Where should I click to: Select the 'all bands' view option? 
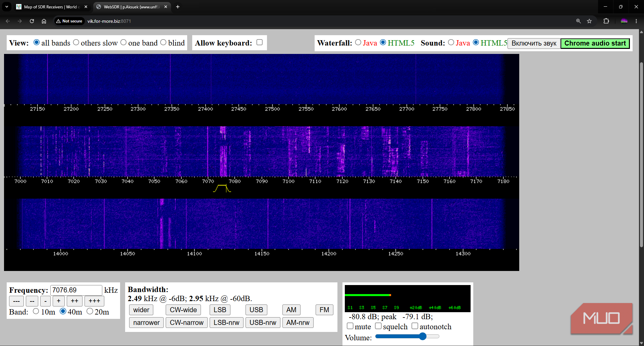click(37, 43)
